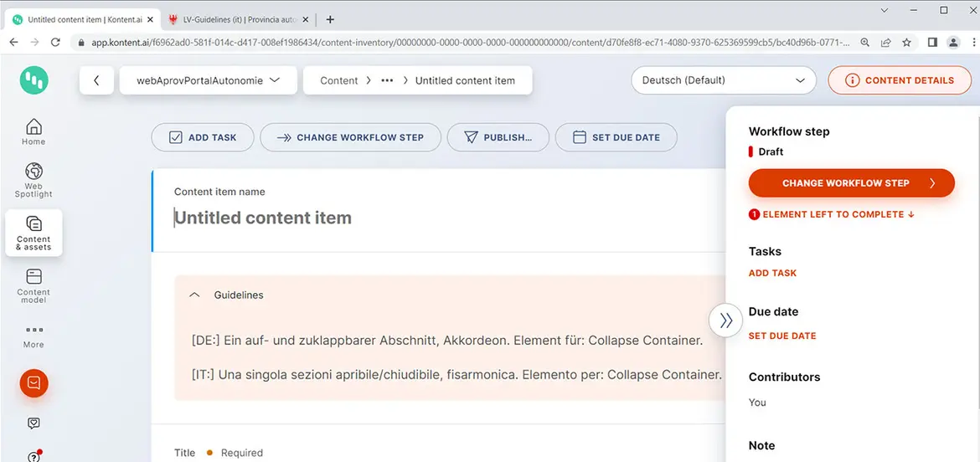Collapse the Guidelines section
The image size is (980, 462).
[194, 295]
